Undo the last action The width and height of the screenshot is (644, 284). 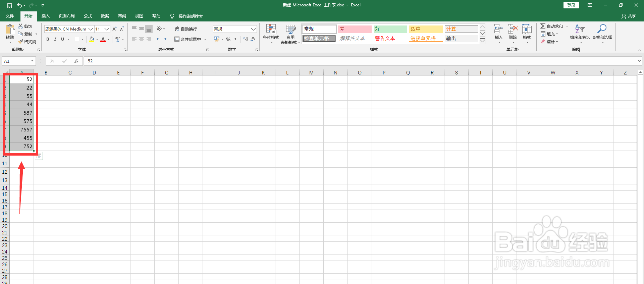(x=20, y=5)
